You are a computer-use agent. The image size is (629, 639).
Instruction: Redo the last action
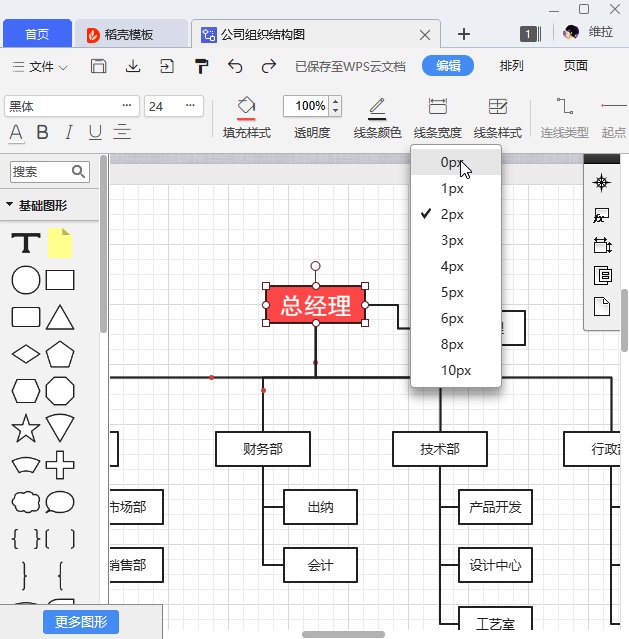click(269, 66)
